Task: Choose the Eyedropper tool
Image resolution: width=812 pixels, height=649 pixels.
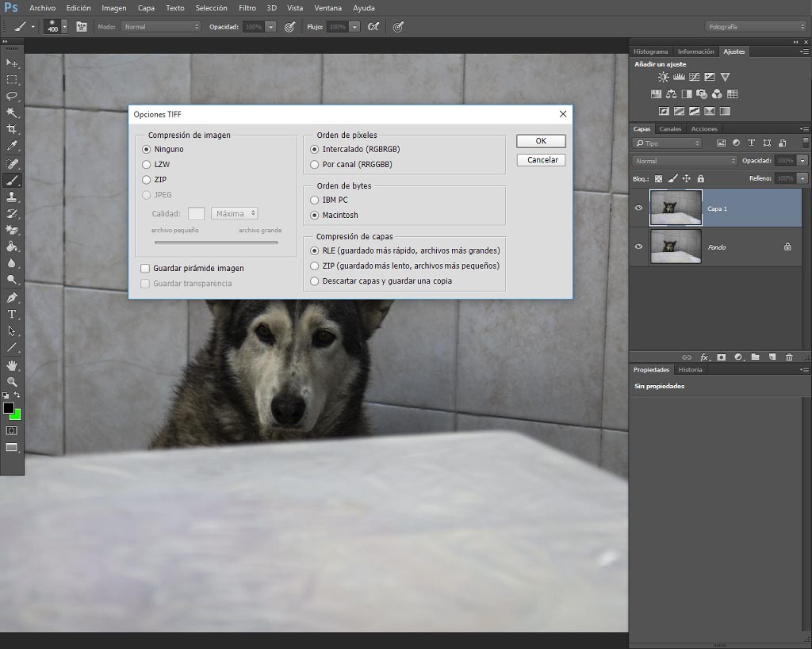Action: click(11, 146)
